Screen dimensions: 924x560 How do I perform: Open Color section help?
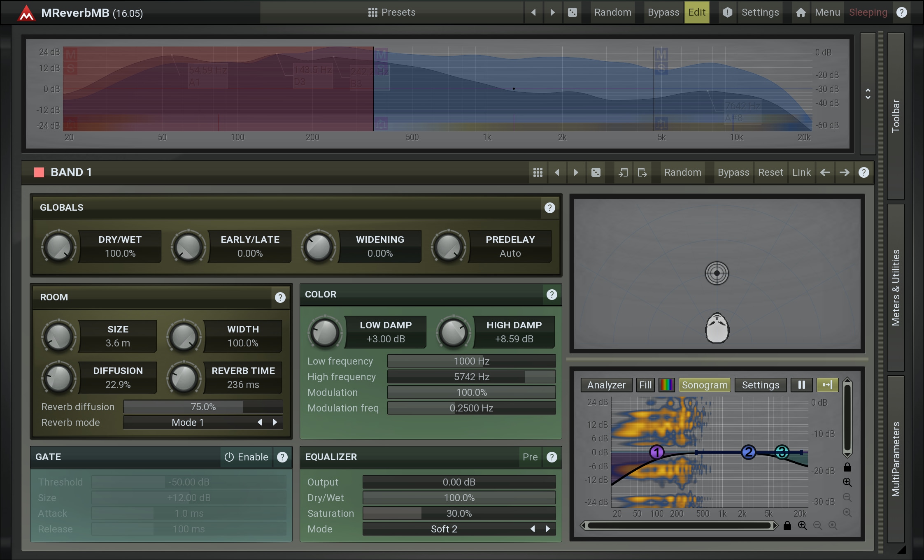coord(552,295)
